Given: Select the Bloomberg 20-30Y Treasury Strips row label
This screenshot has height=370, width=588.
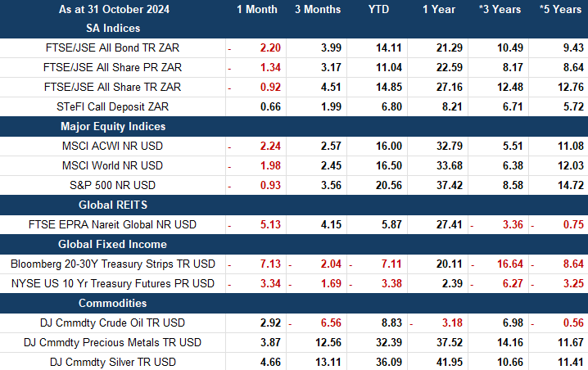Looking at the screenshot, I should point(113,264).
